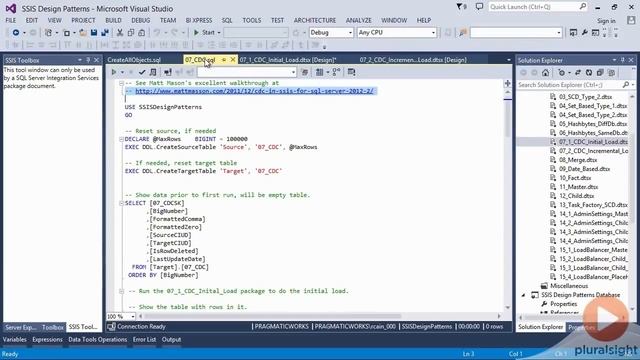
Task: Open the Data Tools Operations tab
Action: tap(98, 340)
